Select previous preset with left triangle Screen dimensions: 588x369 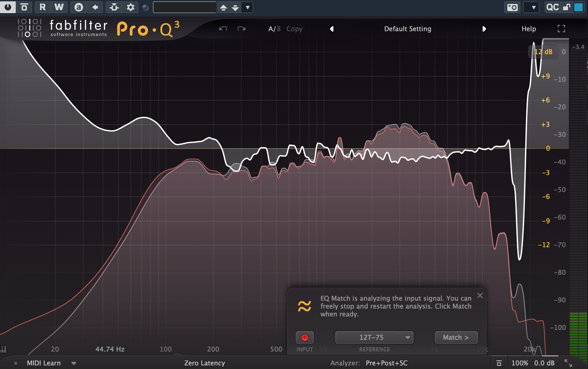point(332,29)
